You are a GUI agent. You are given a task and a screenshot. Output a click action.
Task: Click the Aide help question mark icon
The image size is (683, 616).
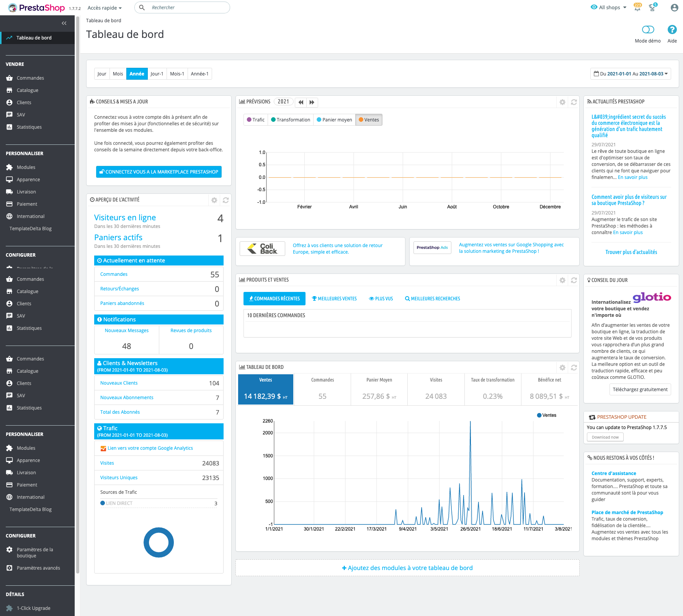pos(672,29)
